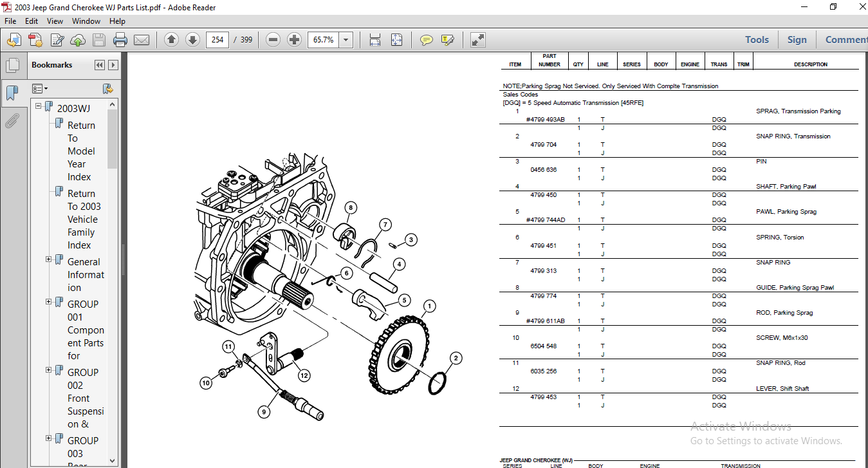Click the fit-width scrolling view icon
The height and width of the screenshot is (468, 868).
click(375, 40)
